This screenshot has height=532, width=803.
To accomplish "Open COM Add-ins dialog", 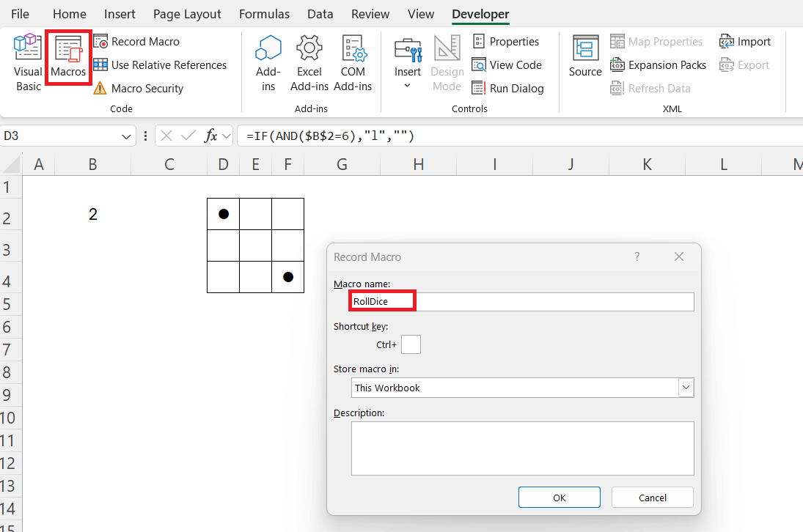I will tap(353, 64).
